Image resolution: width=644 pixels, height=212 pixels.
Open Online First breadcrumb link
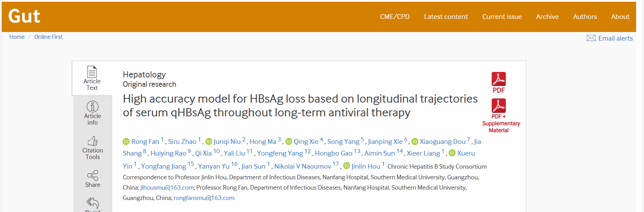pyautogui.click(x=48, y=37)
